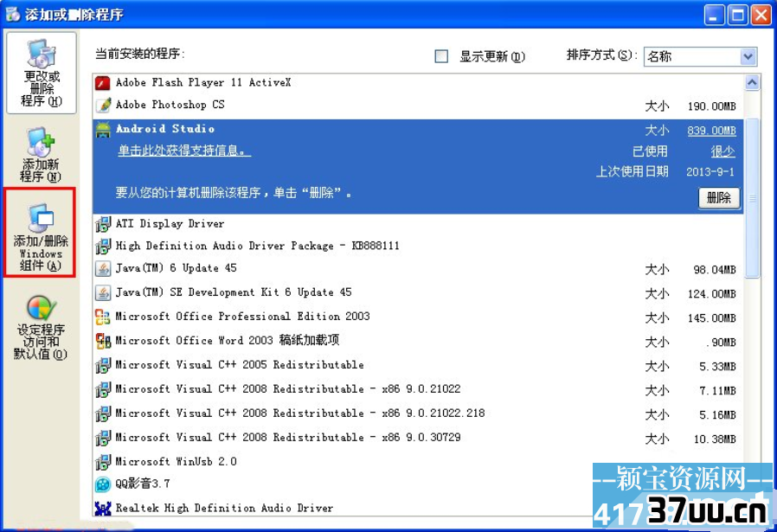Click the 839.00MB size link
The image size is (777, 532).
tap(711, 131)
